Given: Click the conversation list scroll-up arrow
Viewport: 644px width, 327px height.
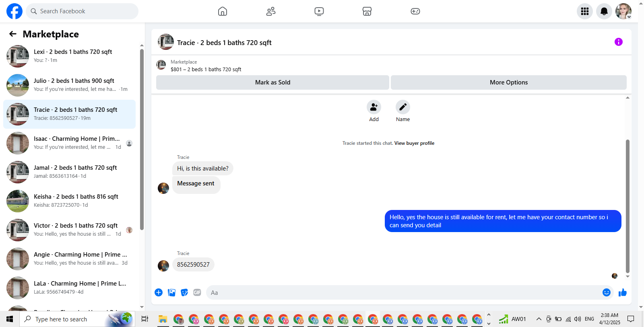Looking at the screenshot, I should pyautogui.click(x=142, y=45).
